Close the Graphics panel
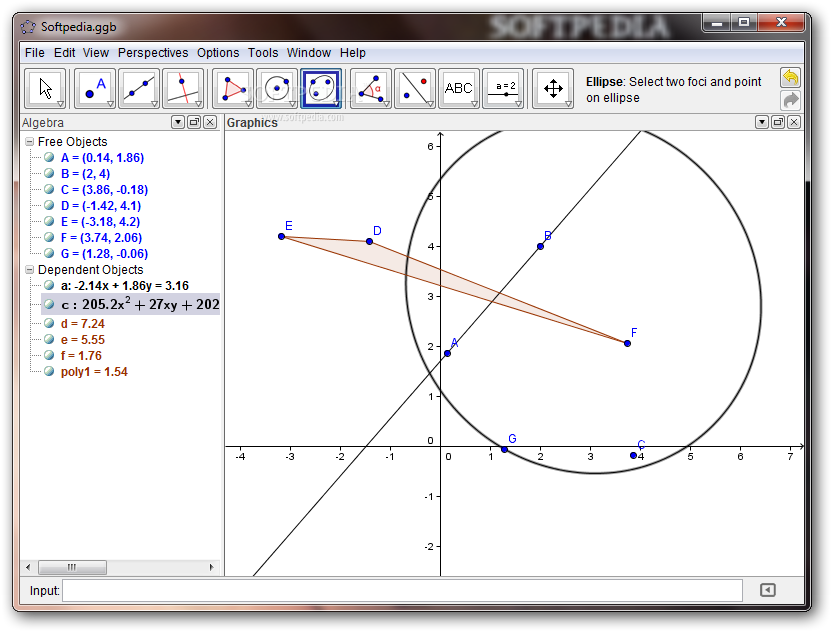 (794, 123)
